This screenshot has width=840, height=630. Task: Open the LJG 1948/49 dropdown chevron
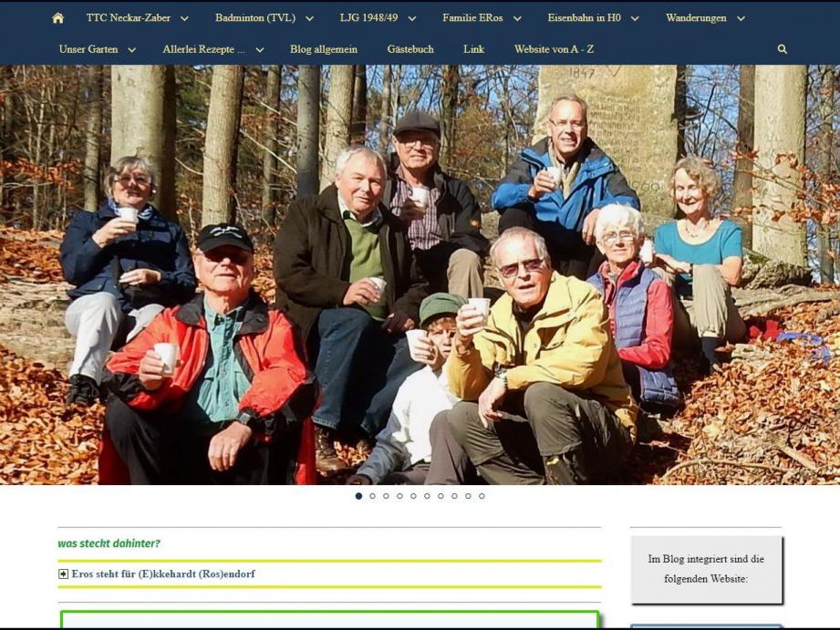pos(411,18)
